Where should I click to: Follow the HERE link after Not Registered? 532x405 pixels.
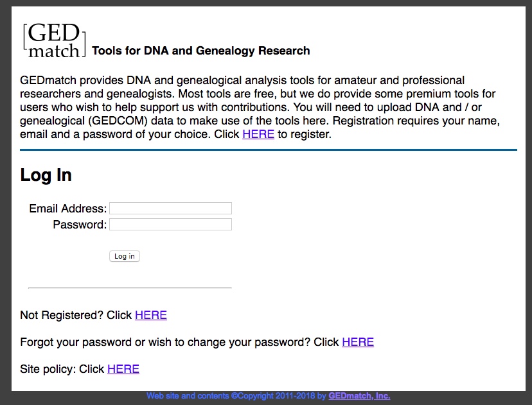click(x=151, y=315)
